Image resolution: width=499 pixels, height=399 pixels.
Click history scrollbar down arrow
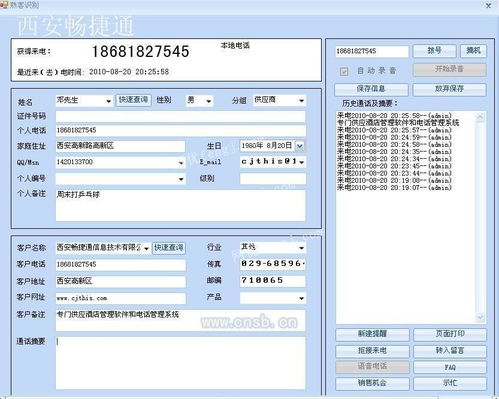tap(480, 318)
